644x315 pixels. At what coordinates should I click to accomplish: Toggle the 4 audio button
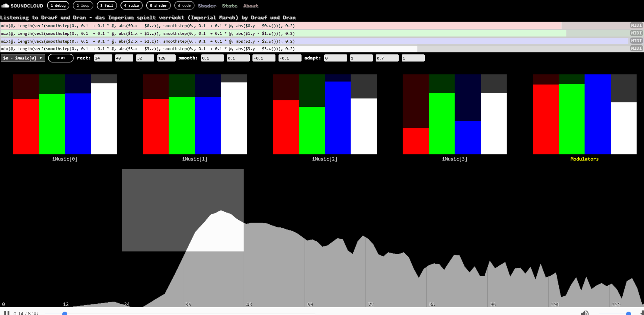(132, 5)
